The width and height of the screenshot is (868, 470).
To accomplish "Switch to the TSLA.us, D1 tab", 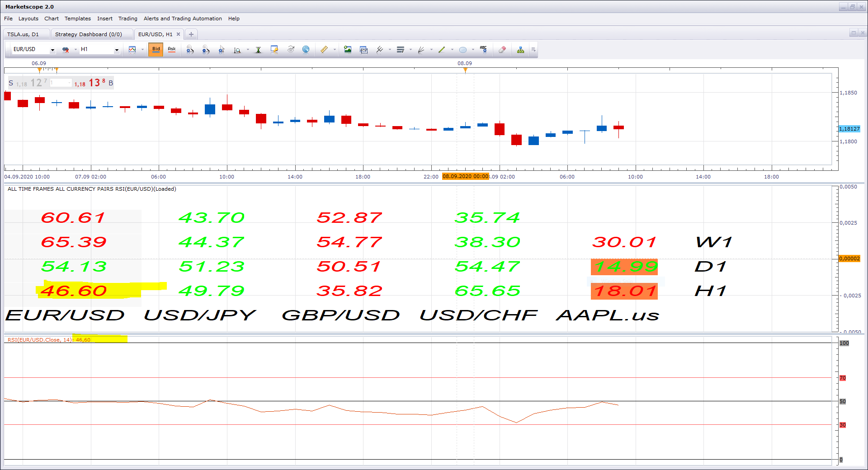I will click(23, 34).
